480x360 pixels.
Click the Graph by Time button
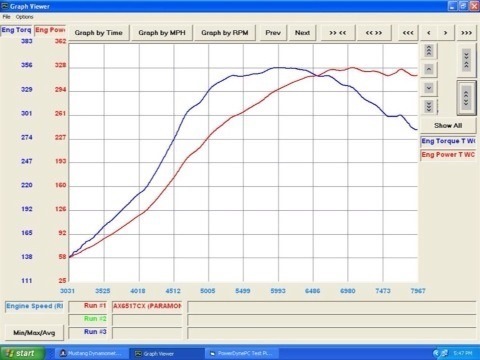point(99,33)
